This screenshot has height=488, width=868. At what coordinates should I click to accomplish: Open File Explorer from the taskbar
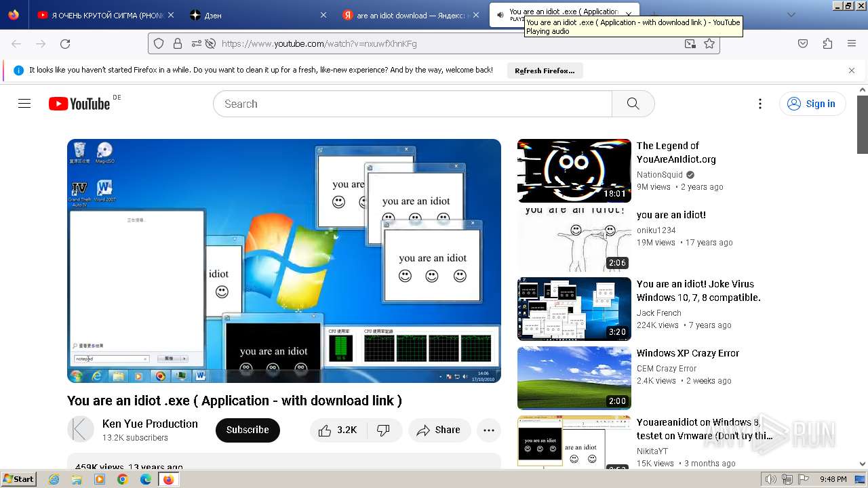(77, 479)
